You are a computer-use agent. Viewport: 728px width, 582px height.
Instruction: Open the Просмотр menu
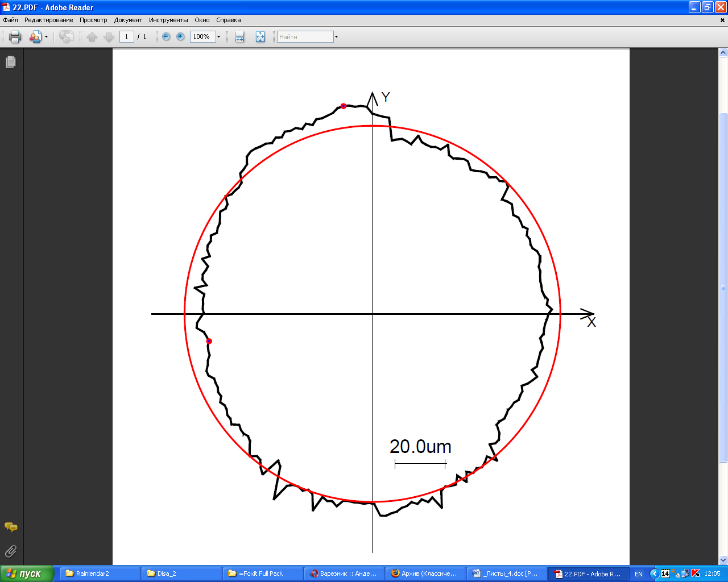[x=93, y=20]
